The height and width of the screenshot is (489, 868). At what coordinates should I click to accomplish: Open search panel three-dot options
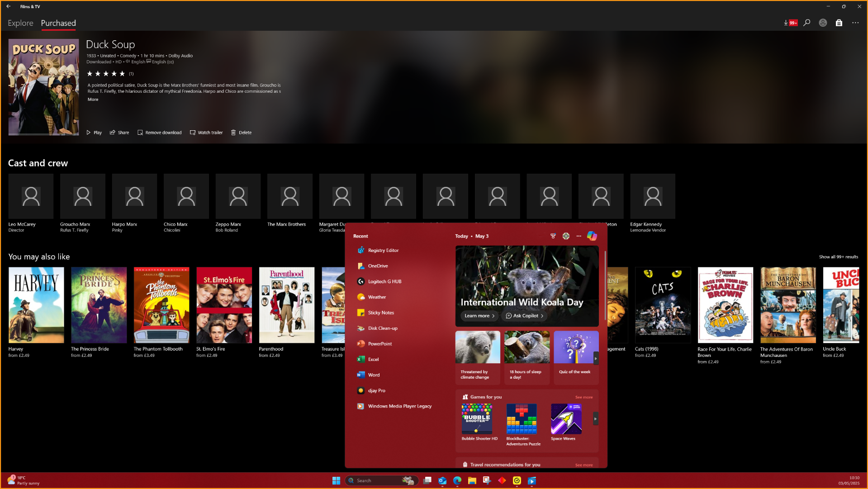[579, 236]
